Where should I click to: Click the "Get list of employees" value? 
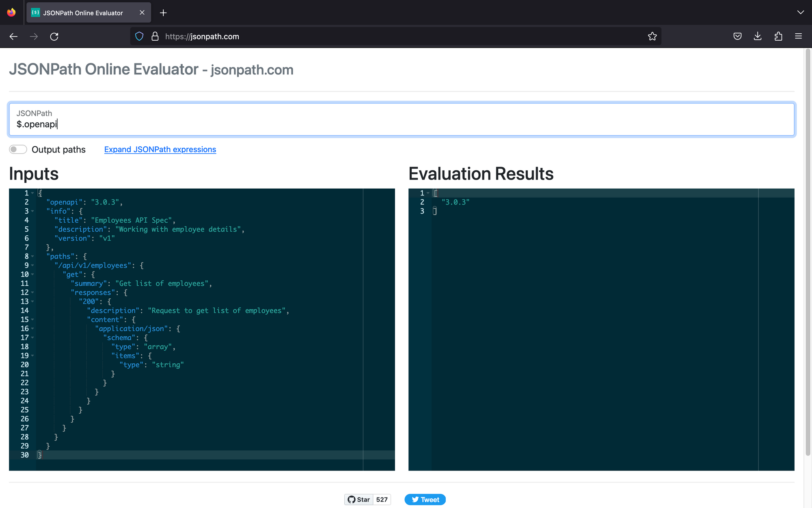(162, 284)
